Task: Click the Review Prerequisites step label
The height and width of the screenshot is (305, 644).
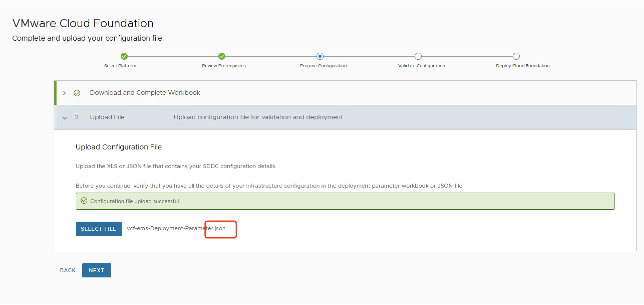Action: click(x=224, y=66)
